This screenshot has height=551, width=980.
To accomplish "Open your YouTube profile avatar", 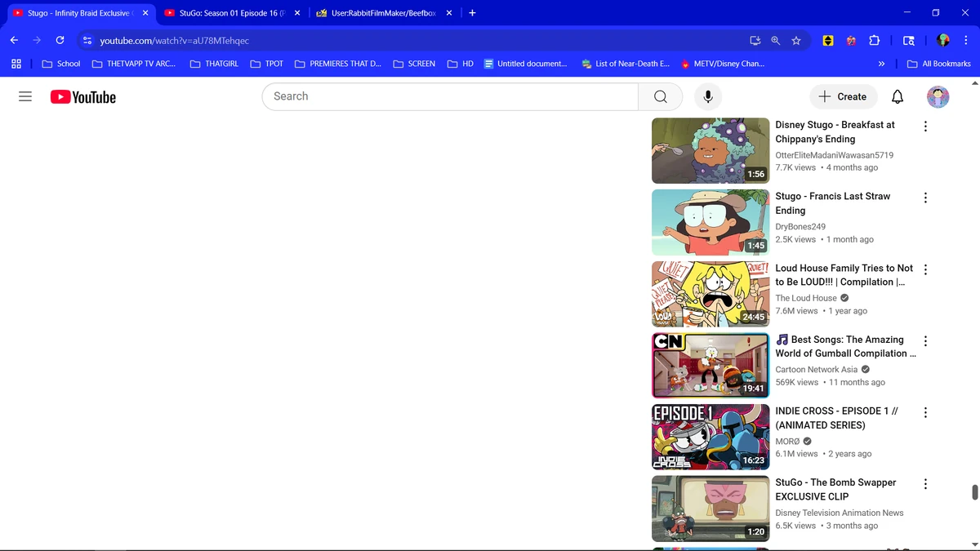I will click(x=938, y=96).
